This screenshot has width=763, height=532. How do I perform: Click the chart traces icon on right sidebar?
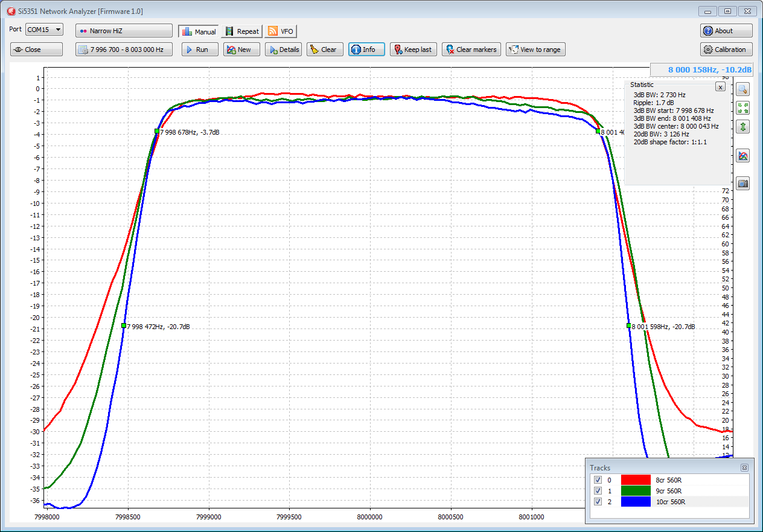[x=743, y=156]
